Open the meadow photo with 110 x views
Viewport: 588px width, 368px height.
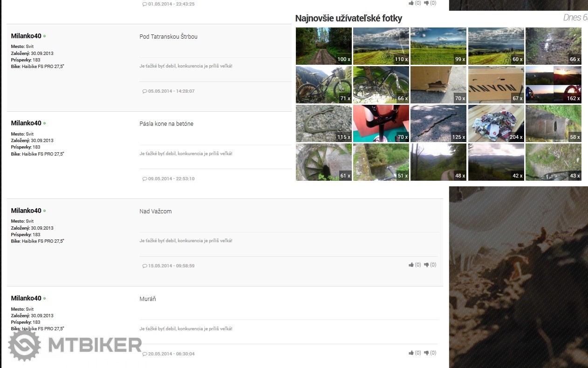coord(381,46)
